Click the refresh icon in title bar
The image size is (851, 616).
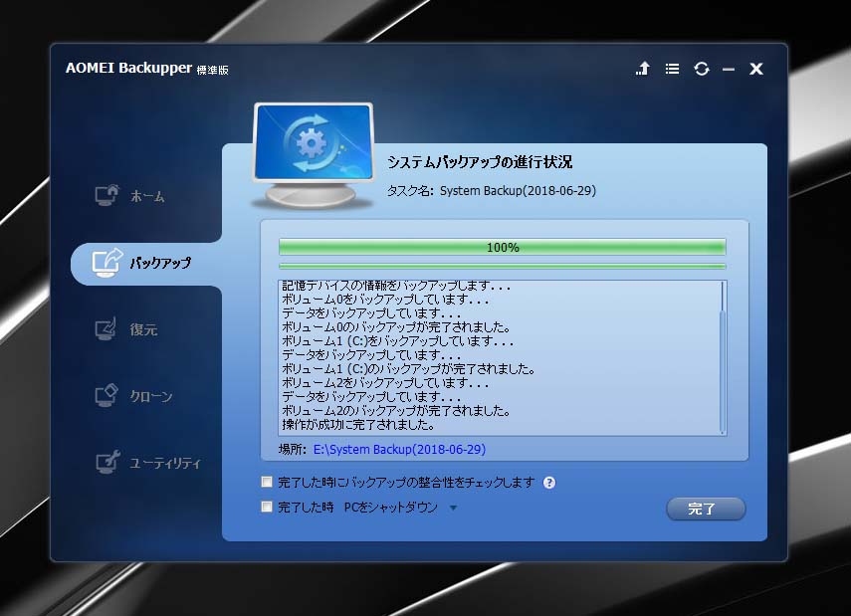(702, 69)
